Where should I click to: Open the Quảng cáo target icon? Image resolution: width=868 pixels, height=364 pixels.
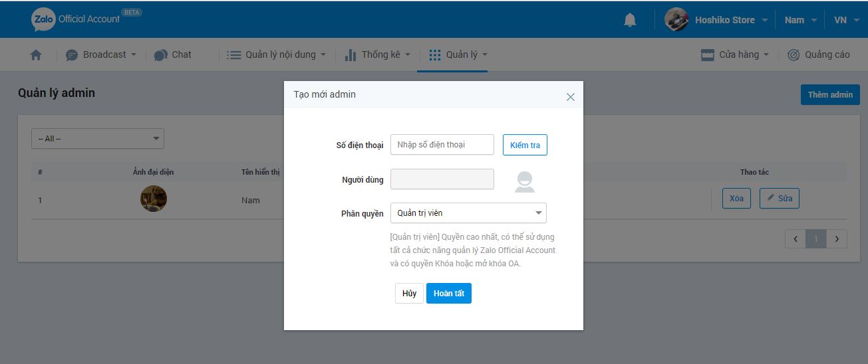793,55
